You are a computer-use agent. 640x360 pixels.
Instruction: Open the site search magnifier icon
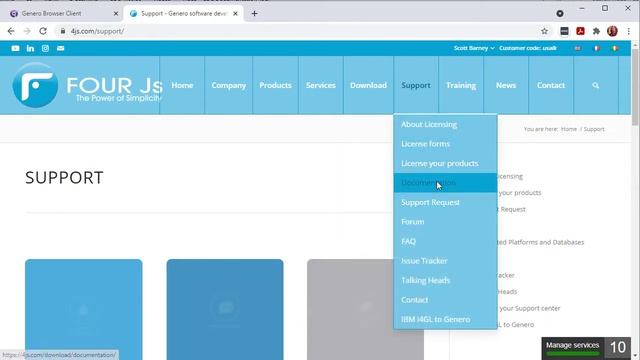point(596,85)
